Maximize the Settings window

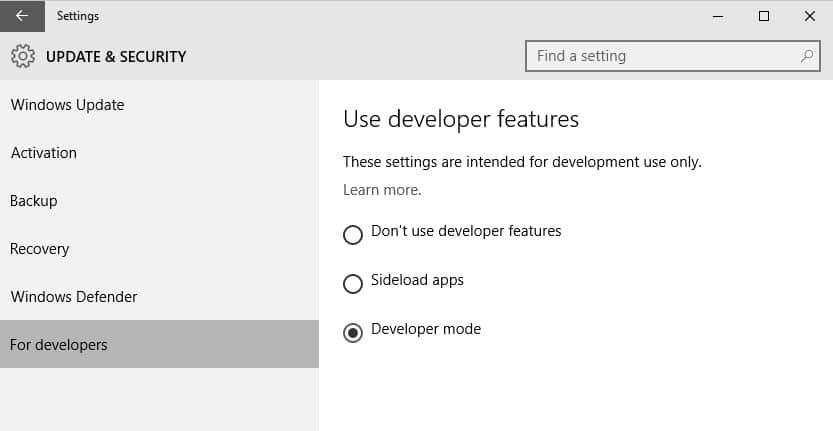pos(764,16)
